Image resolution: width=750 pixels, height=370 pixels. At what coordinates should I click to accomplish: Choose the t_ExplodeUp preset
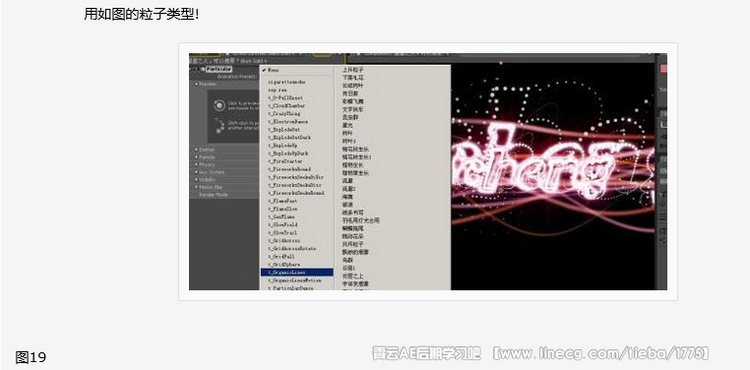(283, 145)
